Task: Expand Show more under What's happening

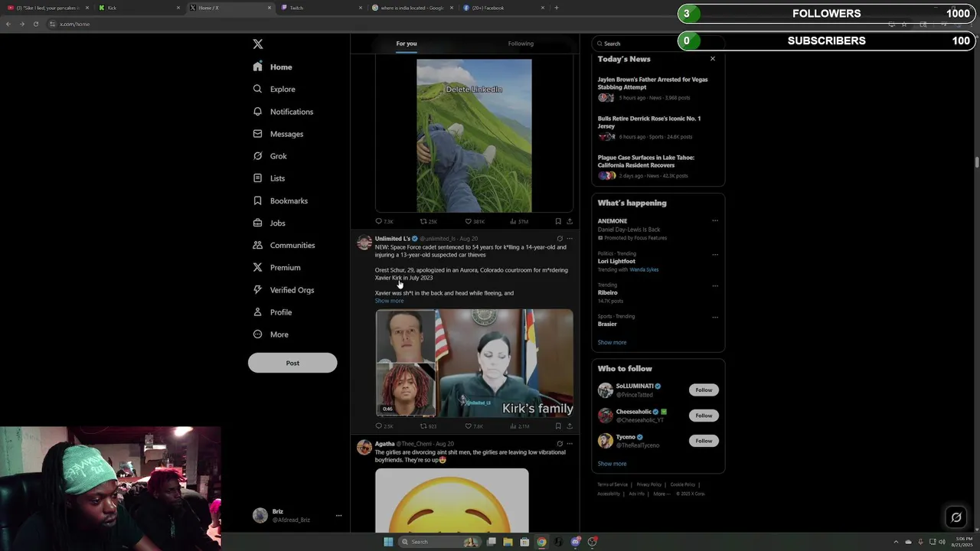Action: coord(612,342)
